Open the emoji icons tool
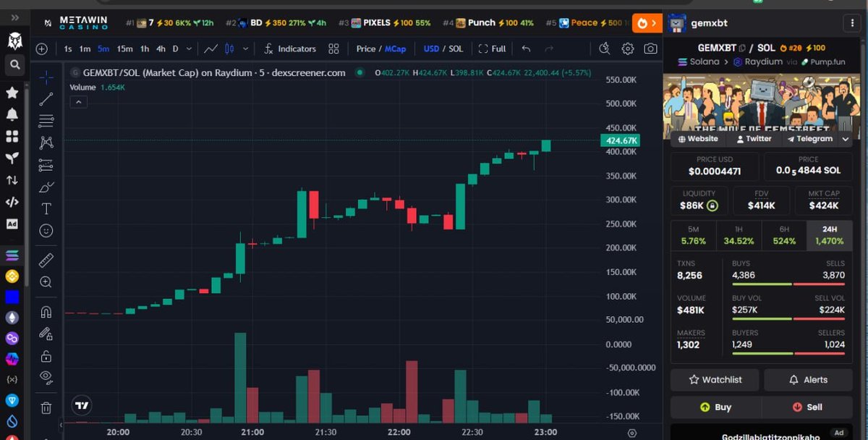The image size is (868, 440). [x=46, y=231]
